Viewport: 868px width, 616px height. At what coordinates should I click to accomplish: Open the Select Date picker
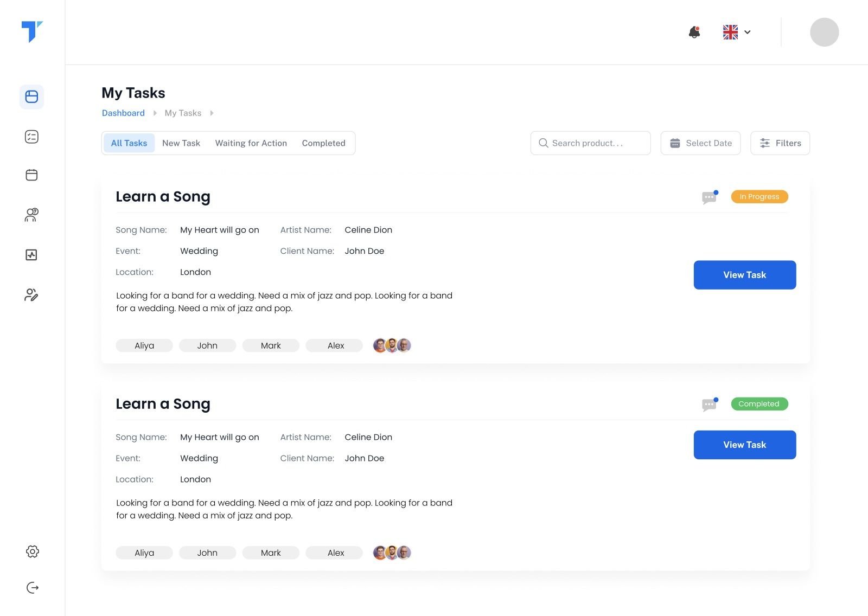pos(700,143)
